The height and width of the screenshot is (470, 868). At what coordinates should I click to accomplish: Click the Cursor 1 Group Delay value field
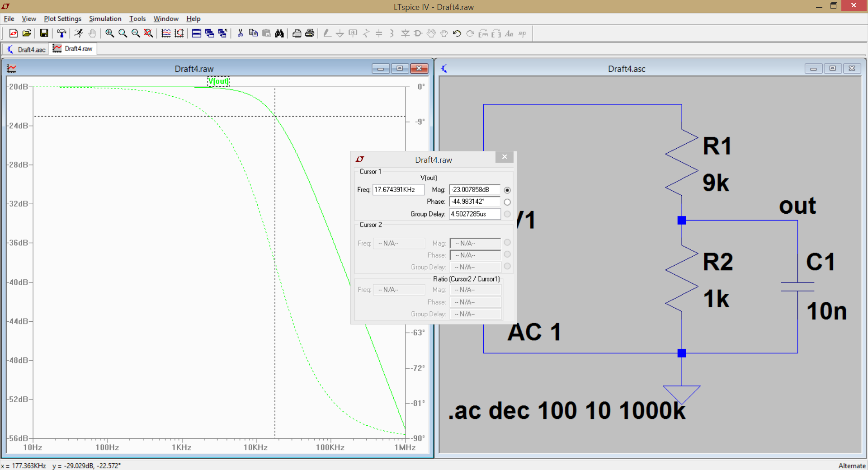(x=475, y=214)
